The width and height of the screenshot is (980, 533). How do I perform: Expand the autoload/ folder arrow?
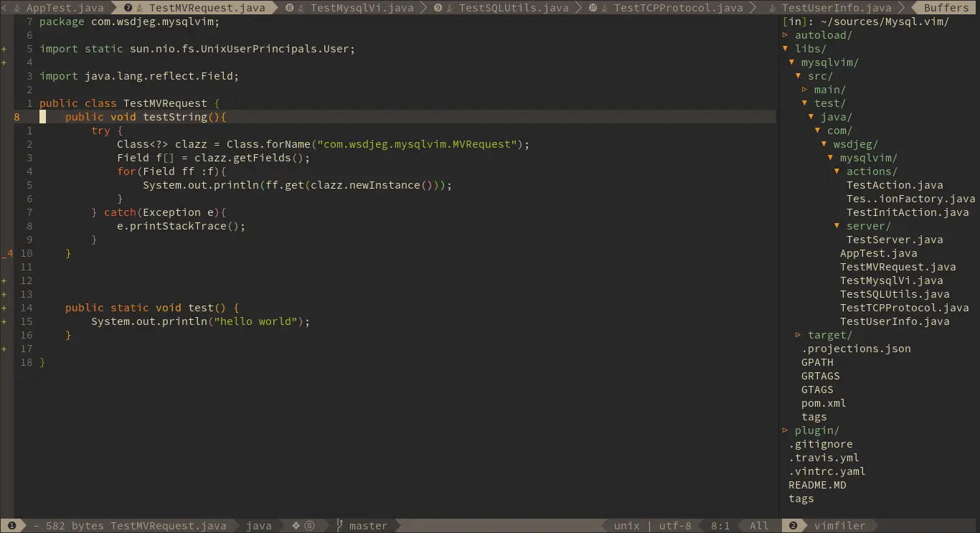(x=786, y=35)
